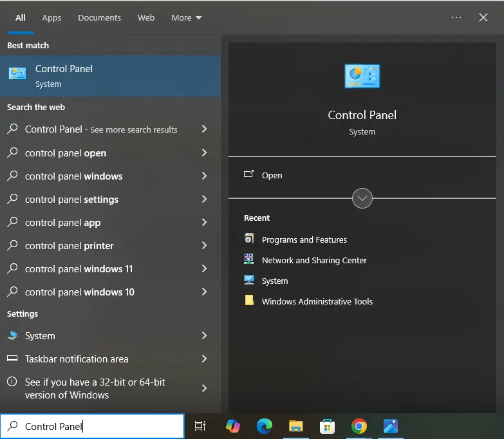Open the Control Panel best match result
The width and height of the screenshot is (504, 439).
point(110,76)
